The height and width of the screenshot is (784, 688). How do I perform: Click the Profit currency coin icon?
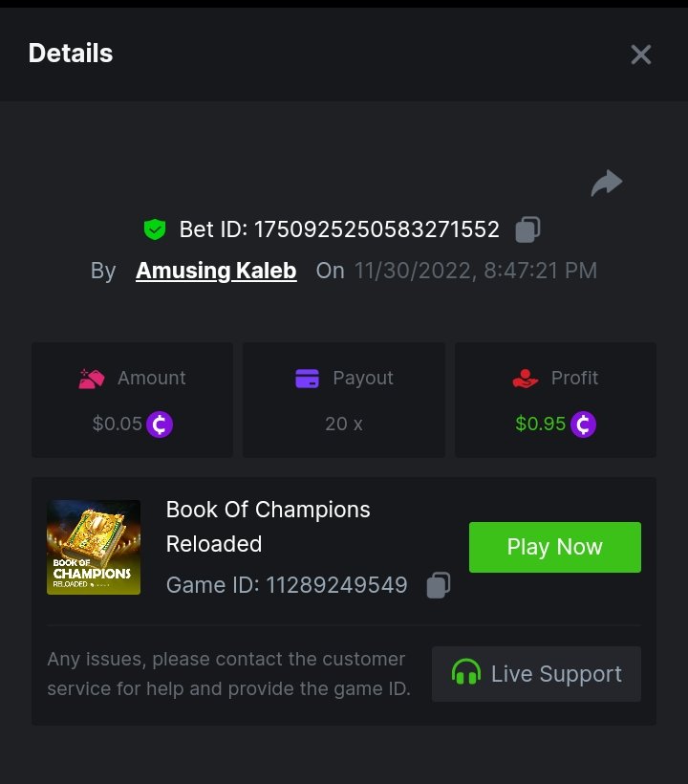click(583, 424)
